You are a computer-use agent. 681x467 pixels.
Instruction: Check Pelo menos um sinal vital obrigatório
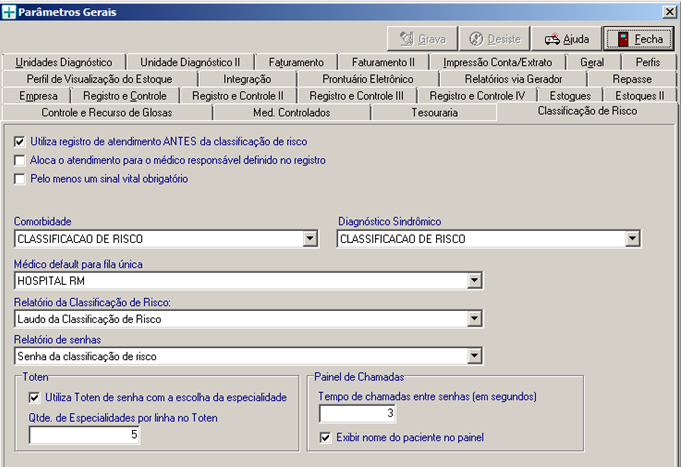point(20,179)
